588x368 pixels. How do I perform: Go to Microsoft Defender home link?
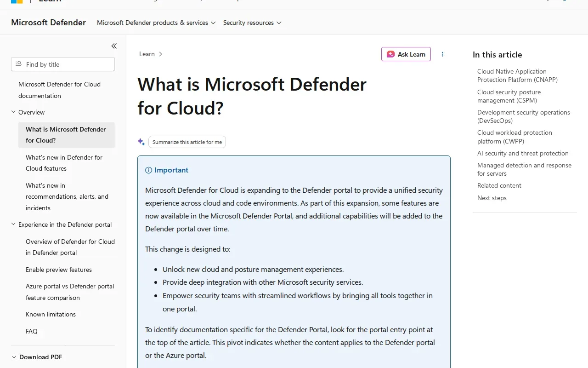click(x=48, y=23)
